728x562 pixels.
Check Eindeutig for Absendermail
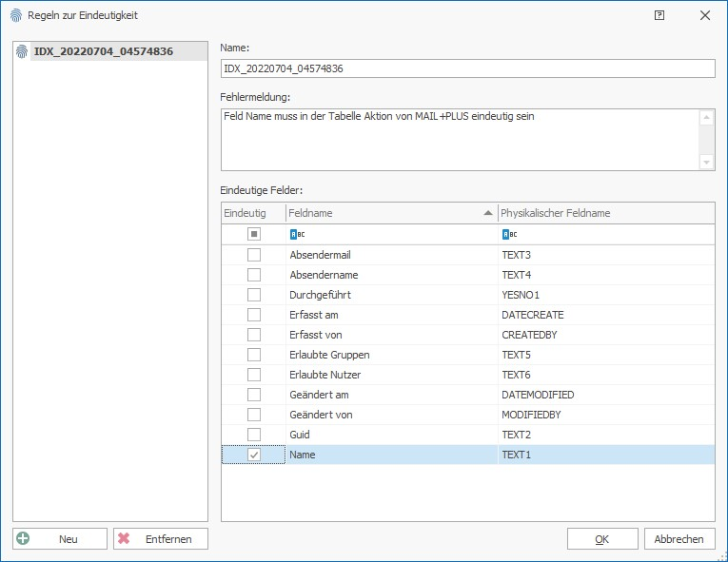coord(254,255)
